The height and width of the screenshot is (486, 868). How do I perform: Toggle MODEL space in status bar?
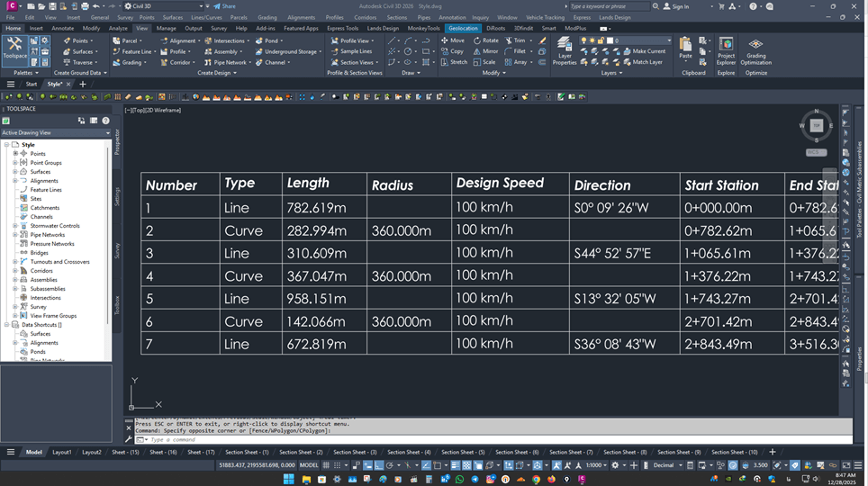coord(308,465)
